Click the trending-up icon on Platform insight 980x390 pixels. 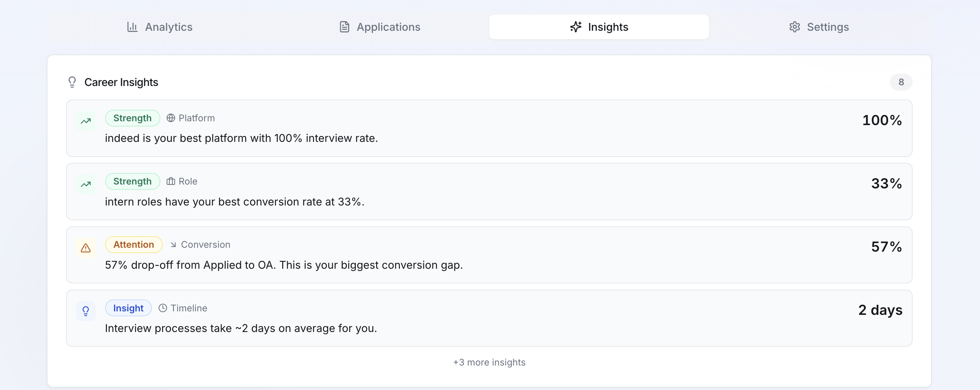(x=86, y=121)
